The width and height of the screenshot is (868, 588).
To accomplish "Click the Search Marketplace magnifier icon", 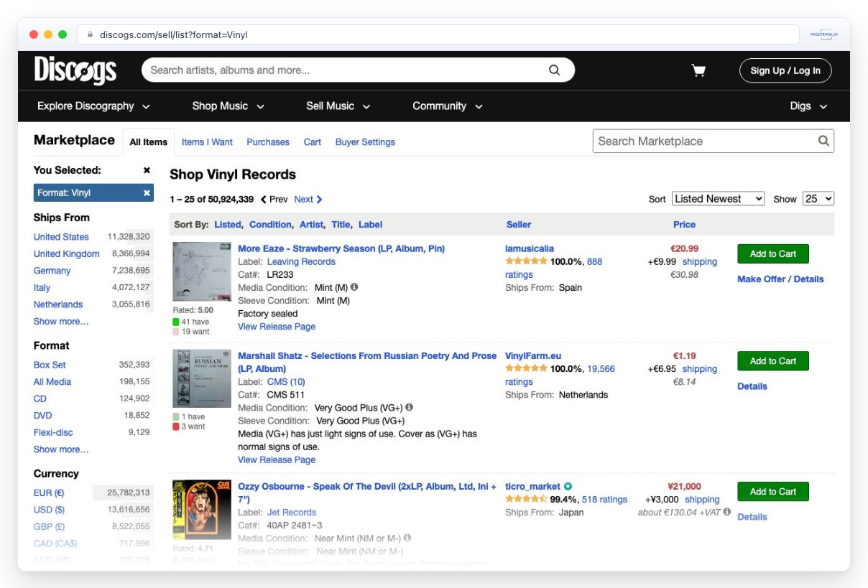I will tap(823, 141).
